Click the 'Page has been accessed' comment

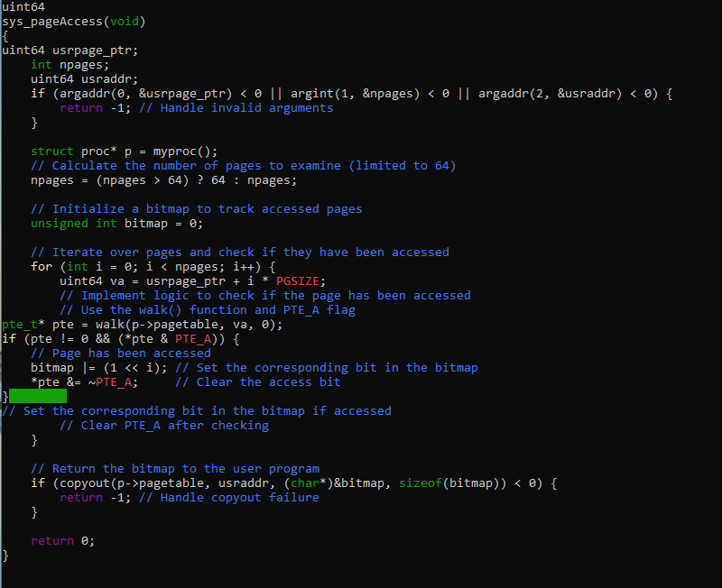coord(121,354)
